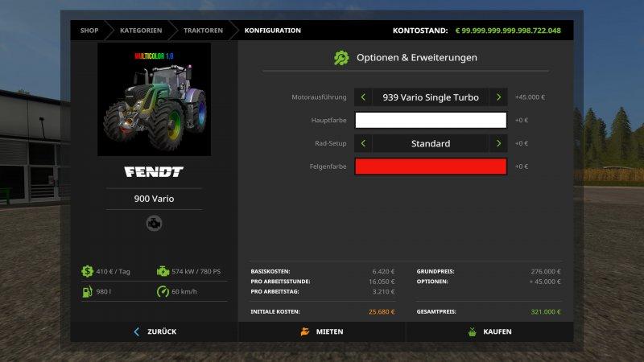Select previous Motorausführung with left arrow

[x=363, y=97]
